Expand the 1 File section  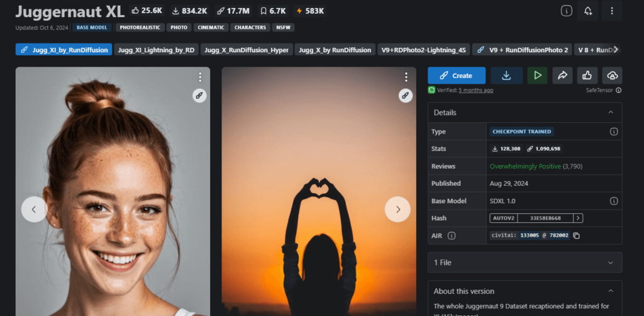tap(525, 262)
